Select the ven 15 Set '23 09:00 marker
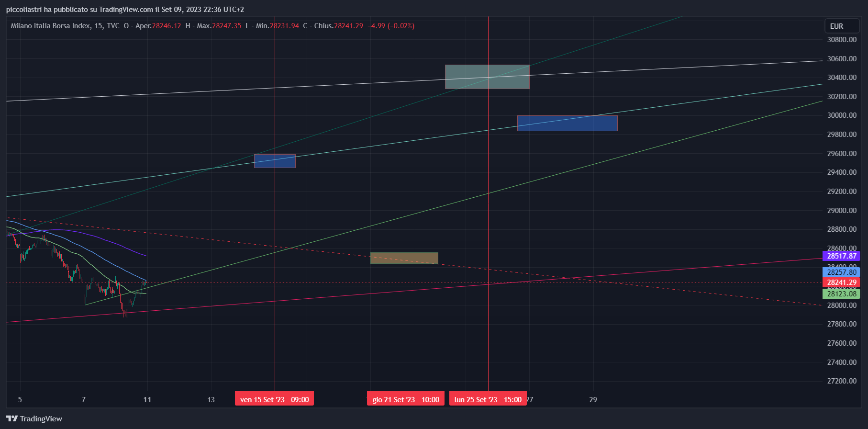The width and height of the screenshot is (868, 429). [274, 399]
